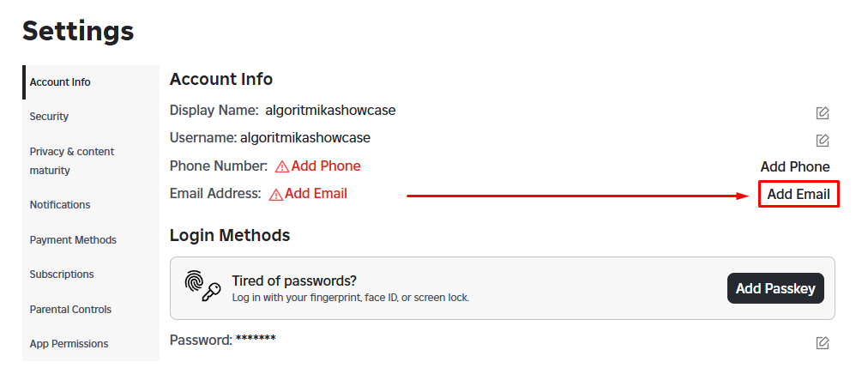Click the red warning icon beside Add Phone
This screenshot has width=868, height=368.
click(282, 166)
